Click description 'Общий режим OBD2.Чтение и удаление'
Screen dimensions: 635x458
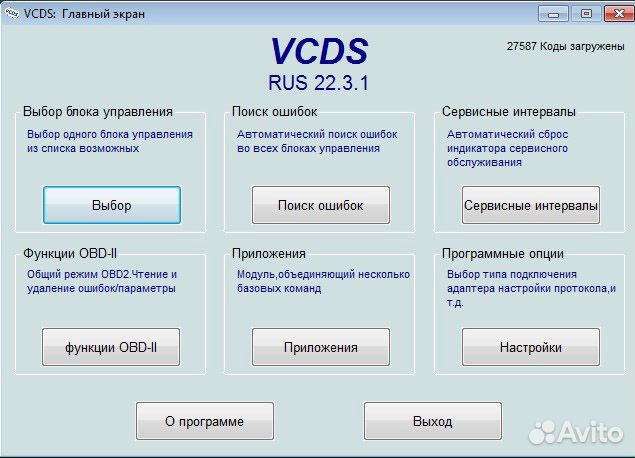pyautogui.click(x=102, y=281)
